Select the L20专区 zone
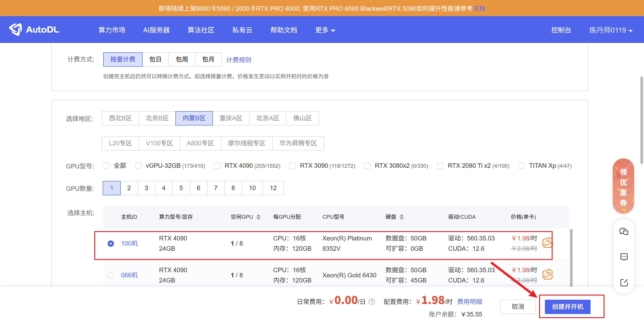 pos(120,143)
